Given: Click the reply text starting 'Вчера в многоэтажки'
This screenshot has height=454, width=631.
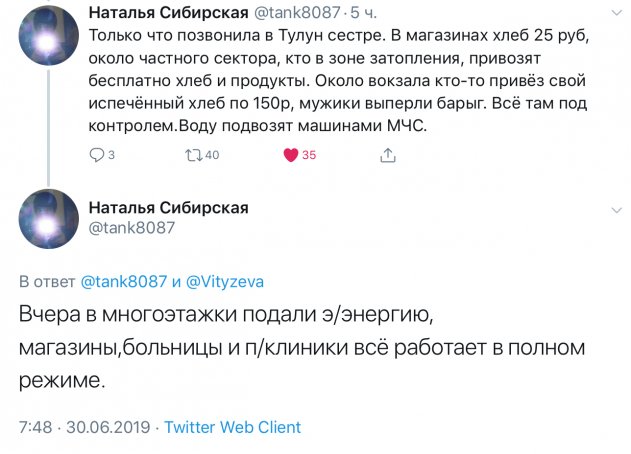Looking at the screenshot, I should point(300,348).
